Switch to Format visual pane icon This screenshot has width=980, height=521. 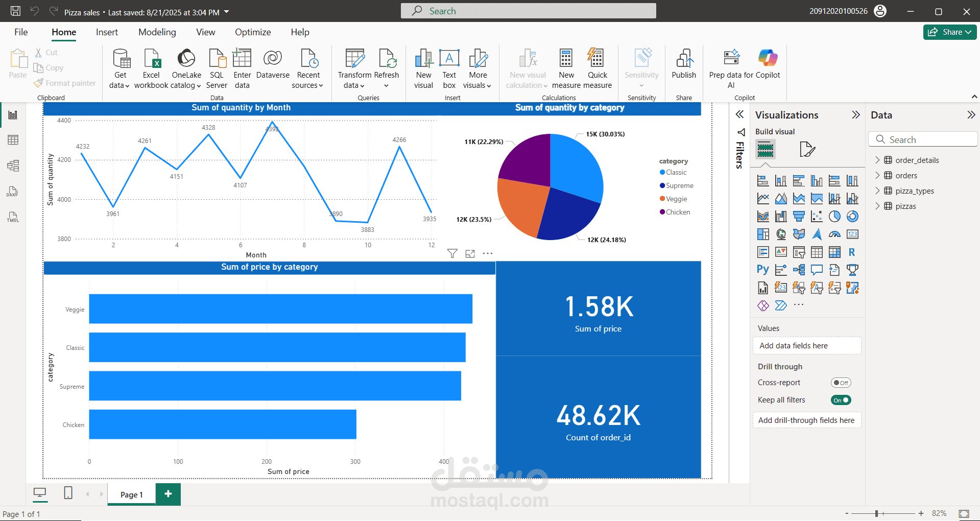(x=807, y=149)
